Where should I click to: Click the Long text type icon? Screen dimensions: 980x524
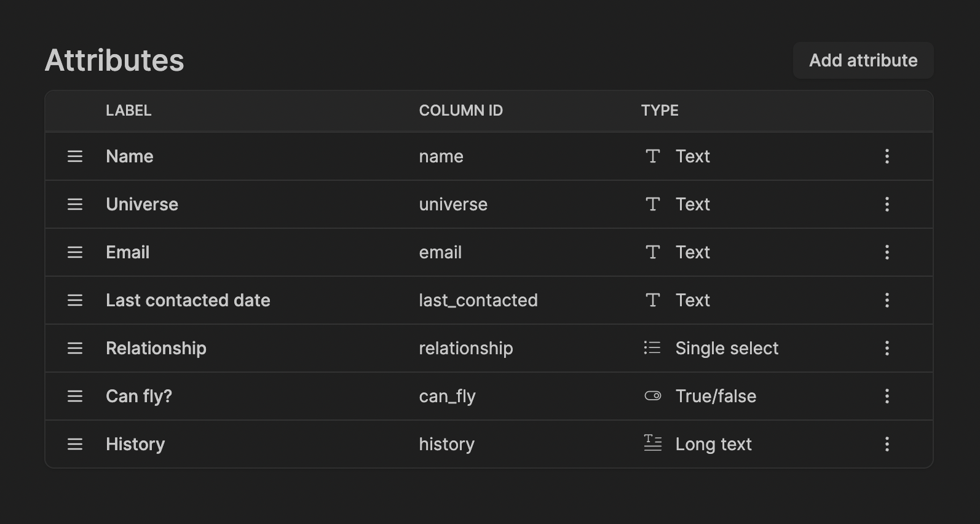[652, 443]
